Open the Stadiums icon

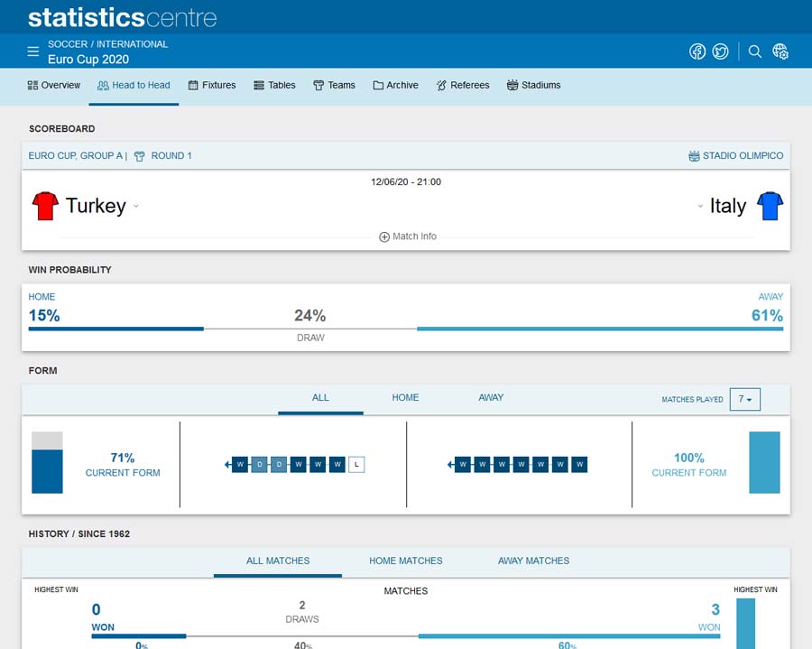tap(511, 85)
